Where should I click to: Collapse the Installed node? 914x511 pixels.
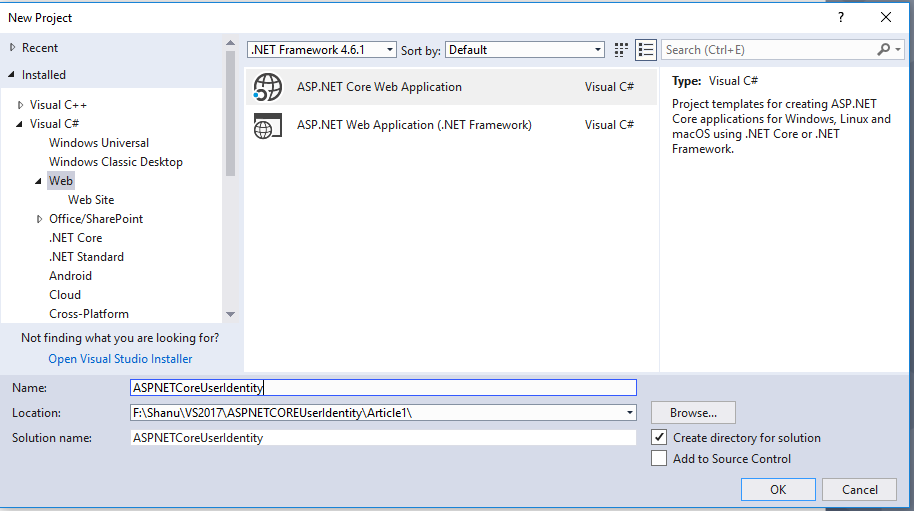[x=11, y=75]
